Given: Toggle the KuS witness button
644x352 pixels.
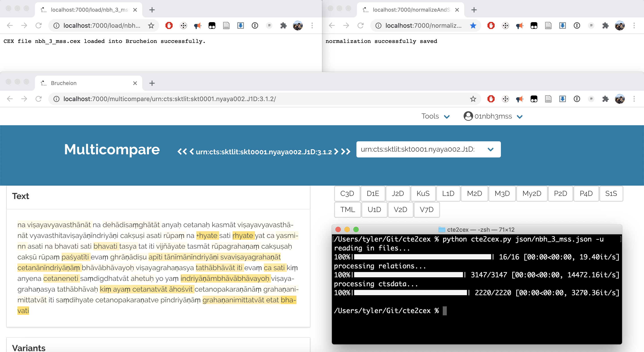Looking at the screenshot, I should coord(423,193).
